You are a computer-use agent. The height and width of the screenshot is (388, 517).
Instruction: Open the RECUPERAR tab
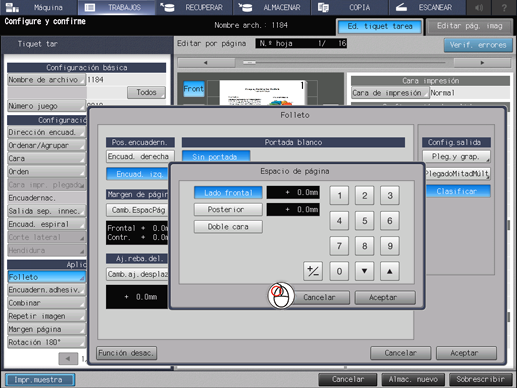click(x=194, y=7)
